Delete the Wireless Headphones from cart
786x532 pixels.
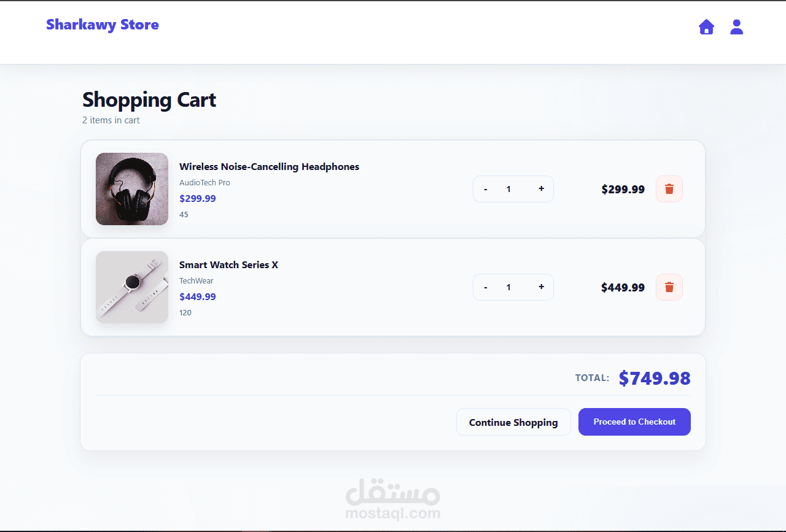point(669,189)
